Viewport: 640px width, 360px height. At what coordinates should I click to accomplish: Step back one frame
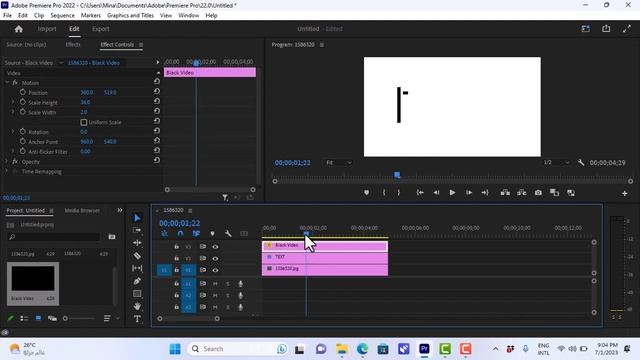click(436, 193)
